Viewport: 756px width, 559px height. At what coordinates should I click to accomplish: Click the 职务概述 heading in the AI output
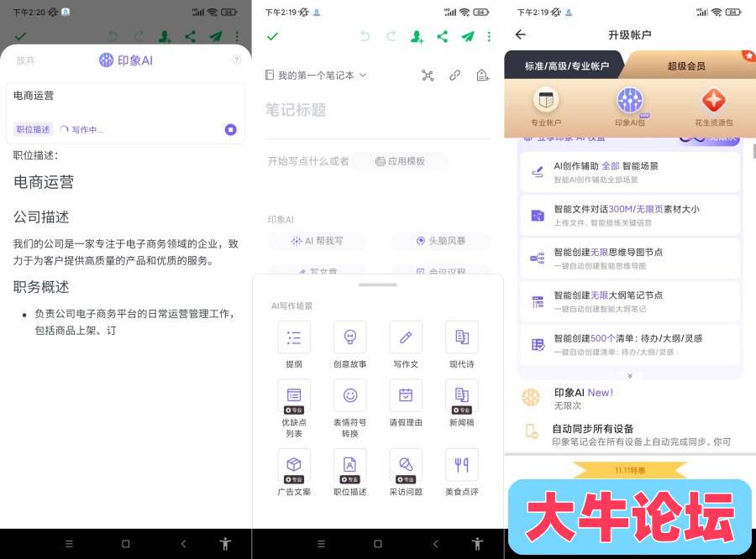[x=41, y=287]
